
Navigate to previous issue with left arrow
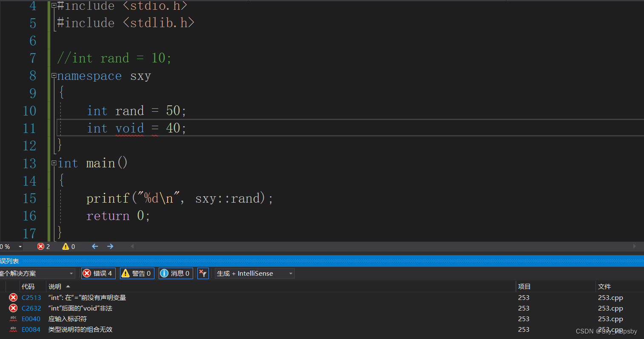click(x=95, y=246)
